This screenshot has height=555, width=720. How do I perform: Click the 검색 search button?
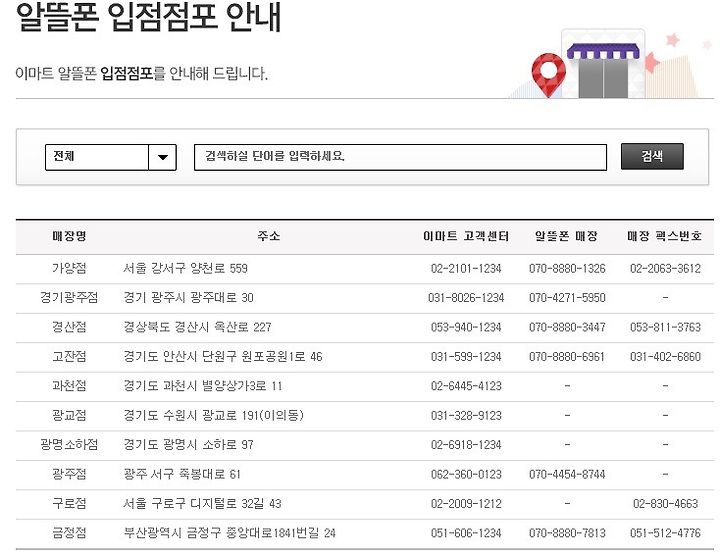coord(652,157)
